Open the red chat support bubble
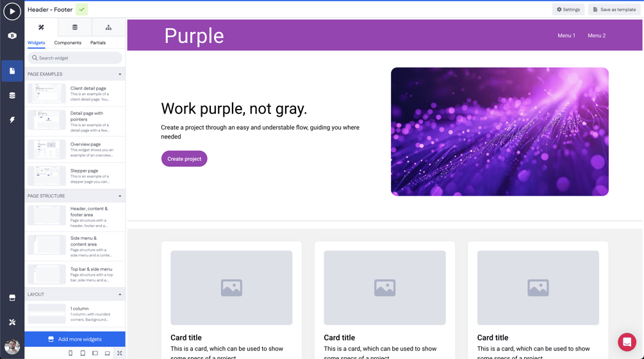 click(627, 342)
